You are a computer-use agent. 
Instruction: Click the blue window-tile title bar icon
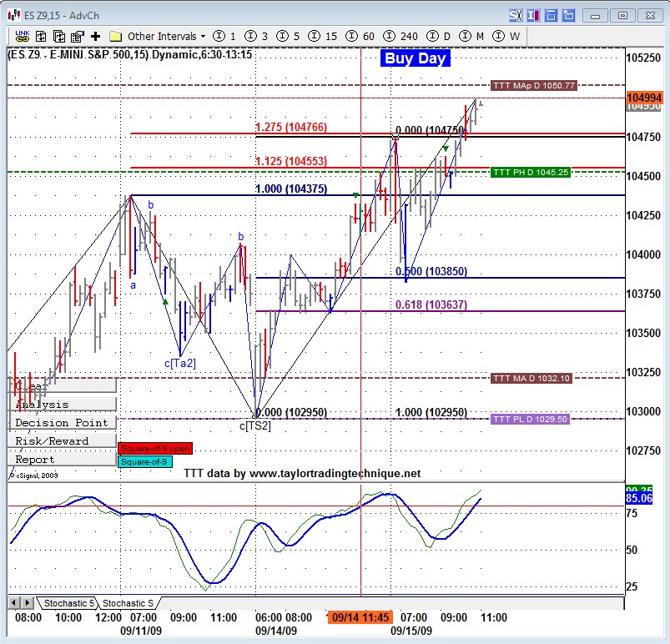coord(552,16)
